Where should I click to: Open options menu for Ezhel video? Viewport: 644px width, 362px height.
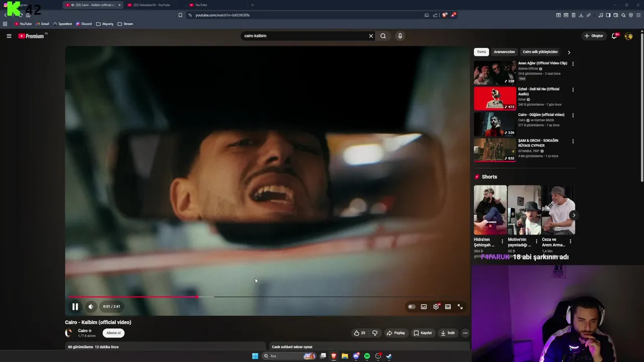click(573, 89)
